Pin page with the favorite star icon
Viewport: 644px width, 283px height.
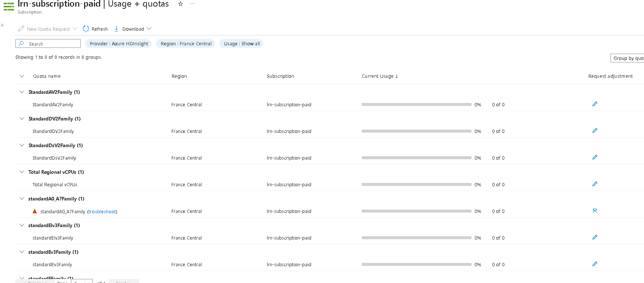[x=180, y=4]
